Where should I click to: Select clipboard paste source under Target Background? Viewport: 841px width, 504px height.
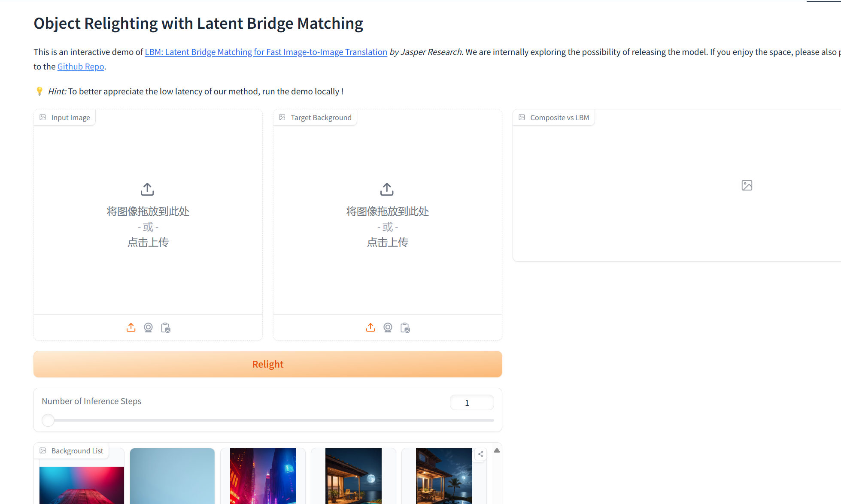pyautogui.click(x=405, y=328)
